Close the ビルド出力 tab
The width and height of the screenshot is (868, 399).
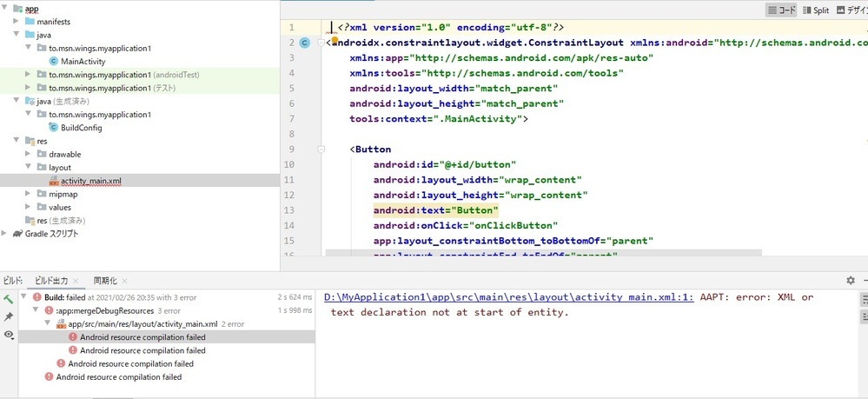76,281
